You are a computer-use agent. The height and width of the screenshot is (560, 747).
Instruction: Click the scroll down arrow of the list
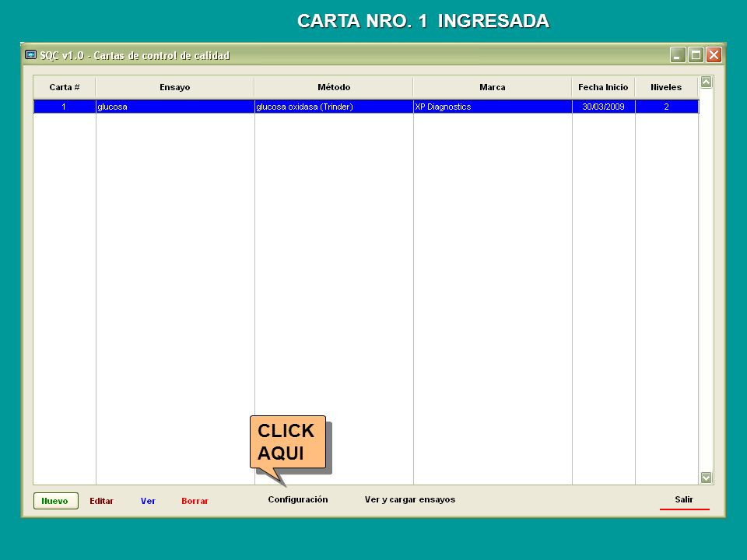(x=706, y=477)
